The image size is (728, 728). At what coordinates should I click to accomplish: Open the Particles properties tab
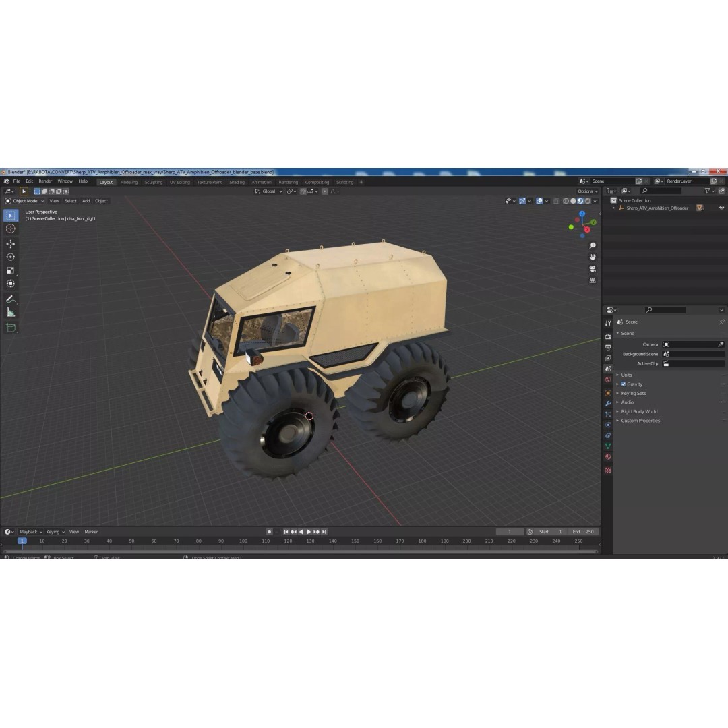click(608, 414)
